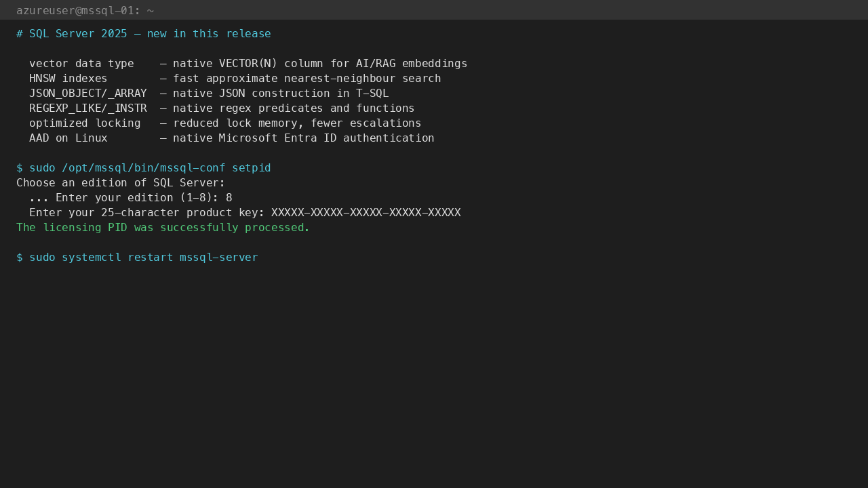Click the 'REGEXP_LIKE/_INSTR' feature line

pos(222,108)
